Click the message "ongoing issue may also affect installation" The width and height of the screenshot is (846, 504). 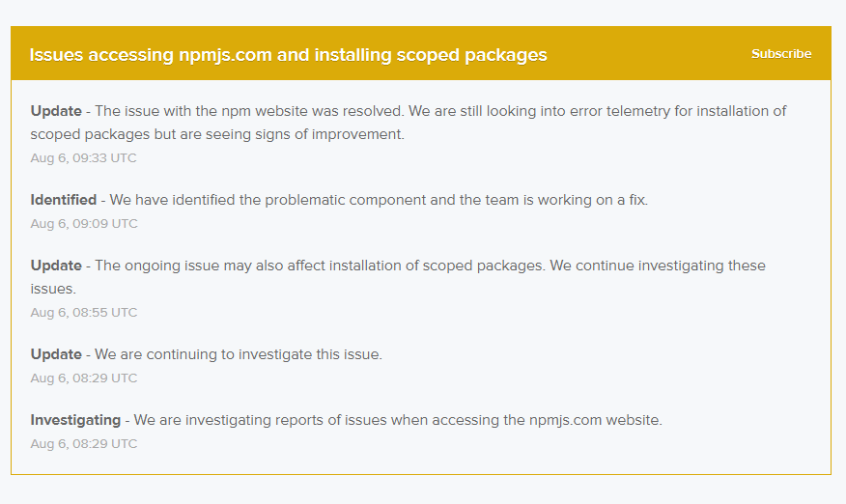[x=266, y=266]
